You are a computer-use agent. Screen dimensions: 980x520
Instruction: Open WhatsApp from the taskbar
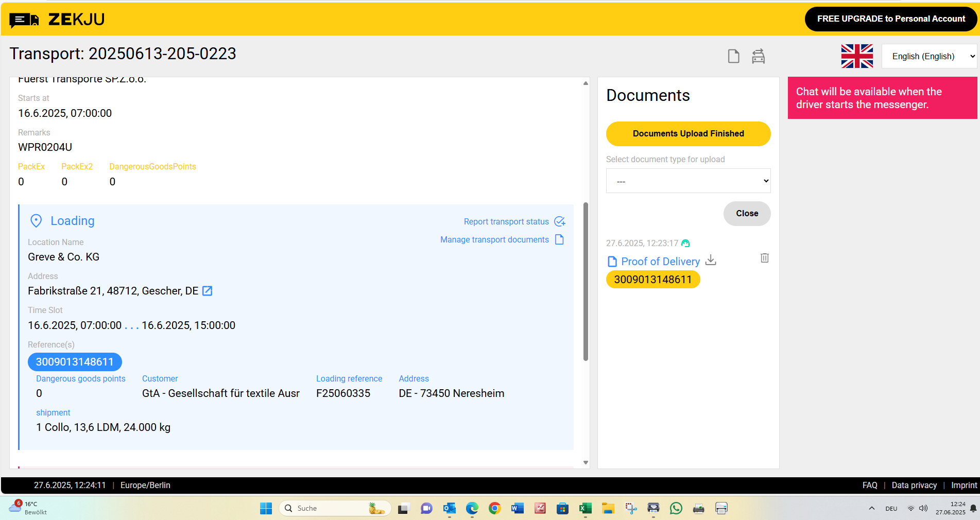click(676, 509)
